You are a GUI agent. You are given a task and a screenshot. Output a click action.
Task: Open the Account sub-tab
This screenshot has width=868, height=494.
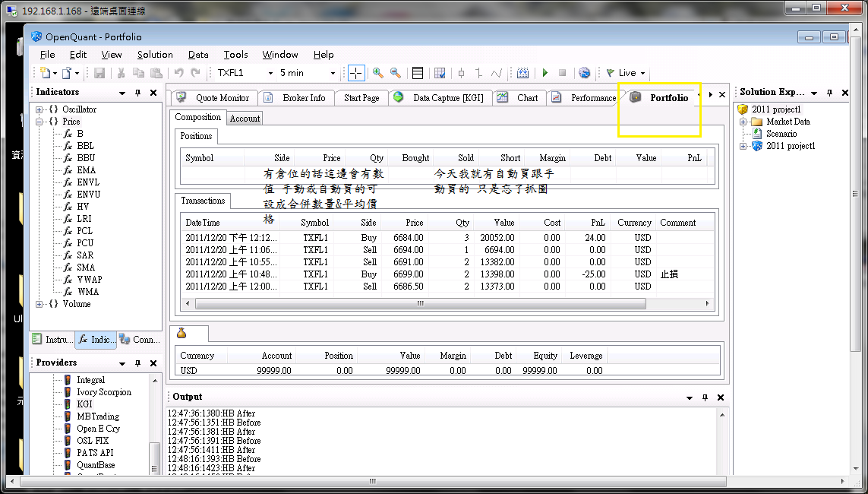[x=245, y=119]
